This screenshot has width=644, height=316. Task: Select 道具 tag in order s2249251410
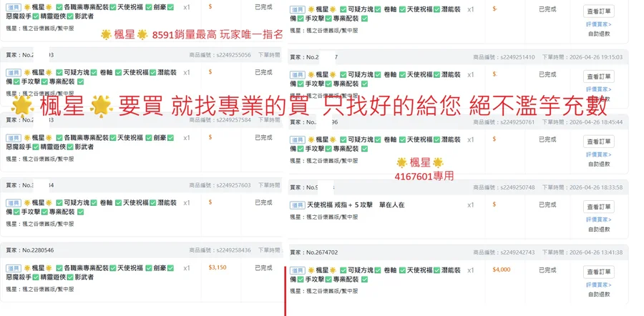(298, 74)
